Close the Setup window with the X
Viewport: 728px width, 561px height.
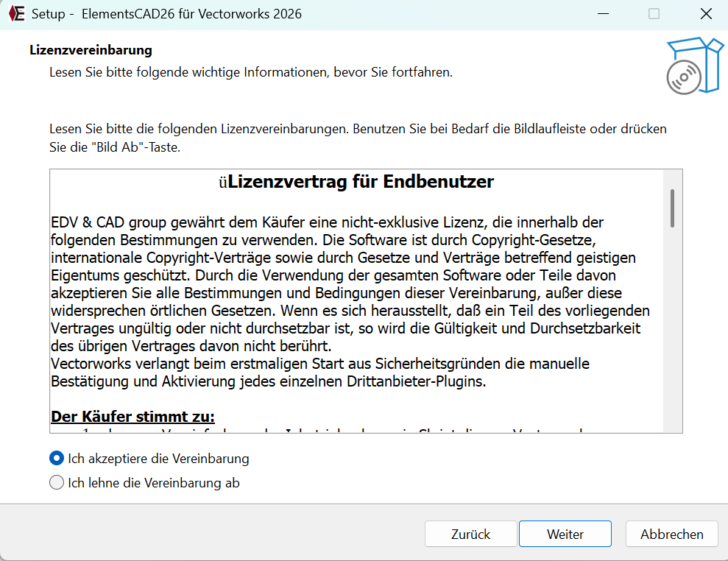tap(706, 14)
